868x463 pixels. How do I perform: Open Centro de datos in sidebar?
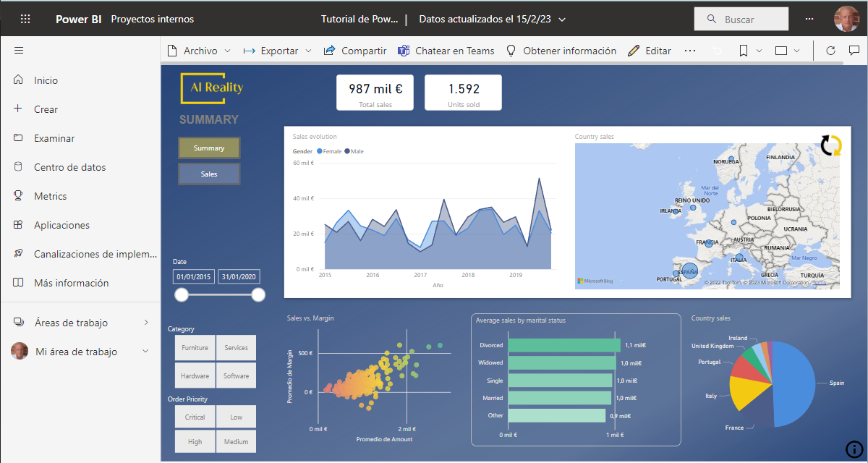(x=69, y=167)
